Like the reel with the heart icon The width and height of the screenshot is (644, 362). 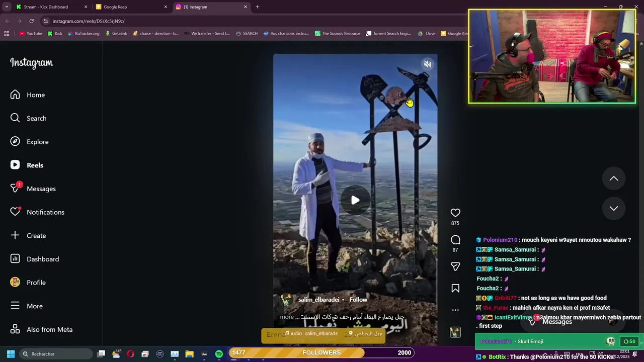point(455,213)
